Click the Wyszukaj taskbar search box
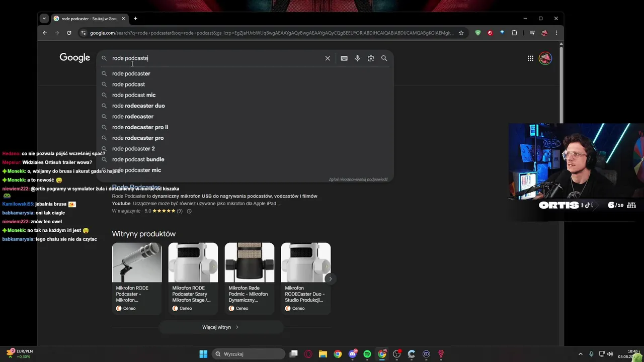 pyautogui.click(x=249, y=354)
